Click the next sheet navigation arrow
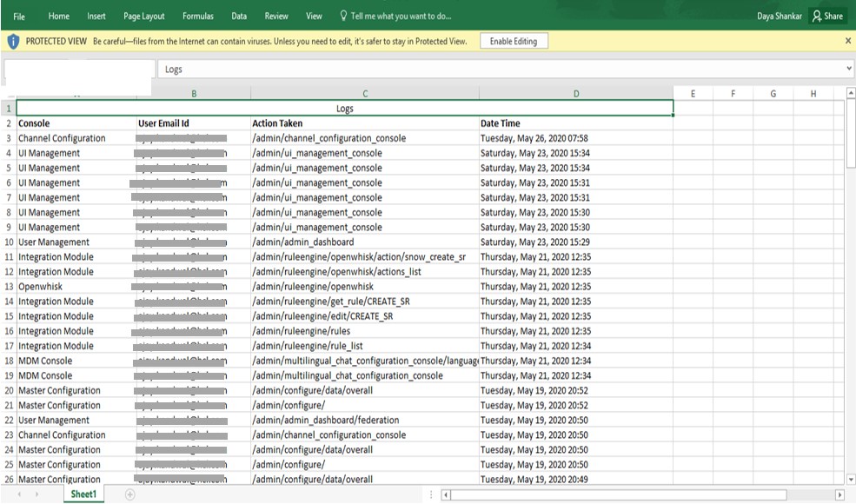The width and height of the screenshot is (856, 504). tap(36, 494)
